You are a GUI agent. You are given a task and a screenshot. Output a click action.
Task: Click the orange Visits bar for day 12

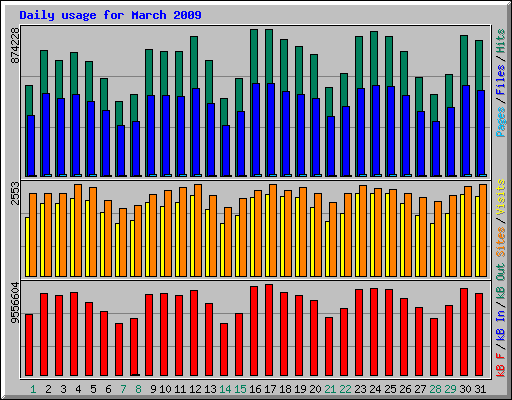click(x=198, y=230)
